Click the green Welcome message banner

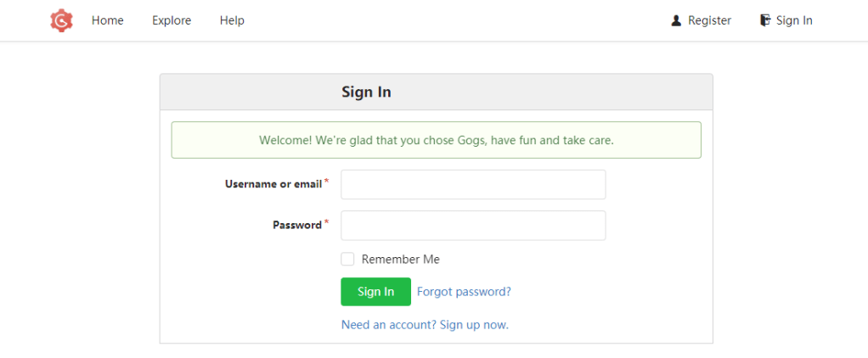click(x=436, y=140)
